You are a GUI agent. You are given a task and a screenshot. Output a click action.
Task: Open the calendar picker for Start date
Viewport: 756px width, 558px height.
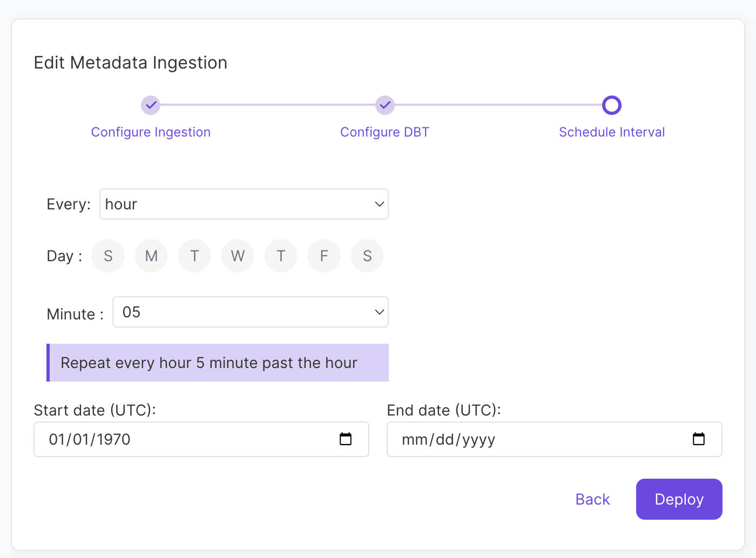(x=346, y=439)
